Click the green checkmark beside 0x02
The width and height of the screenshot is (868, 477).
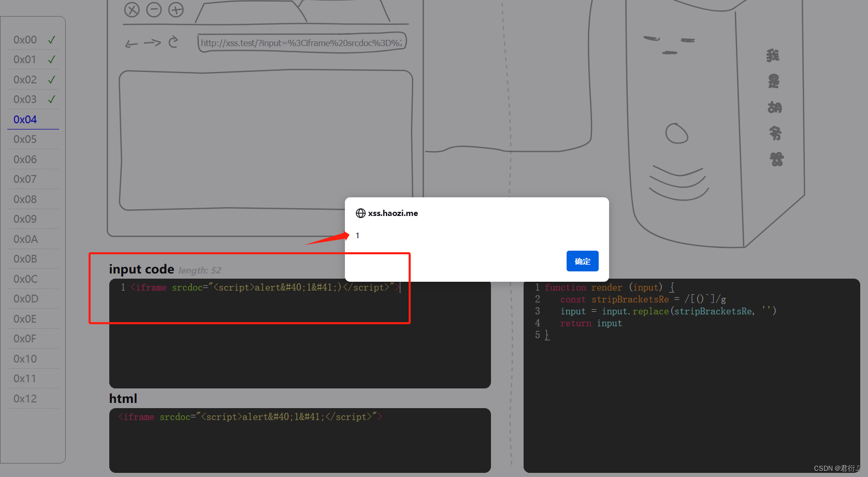(x=51, y=80)
